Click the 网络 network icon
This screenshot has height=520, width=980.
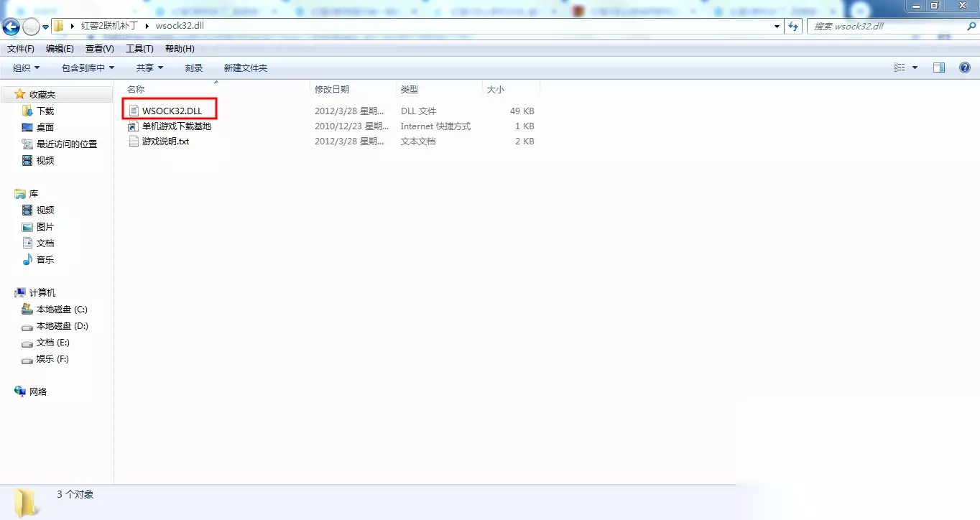tap(20, 392)
